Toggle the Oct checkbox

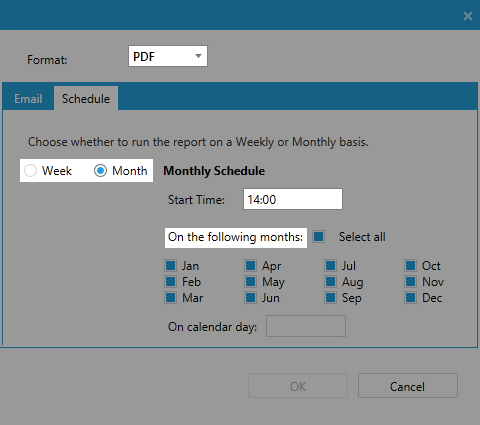[x=410, y=266]
